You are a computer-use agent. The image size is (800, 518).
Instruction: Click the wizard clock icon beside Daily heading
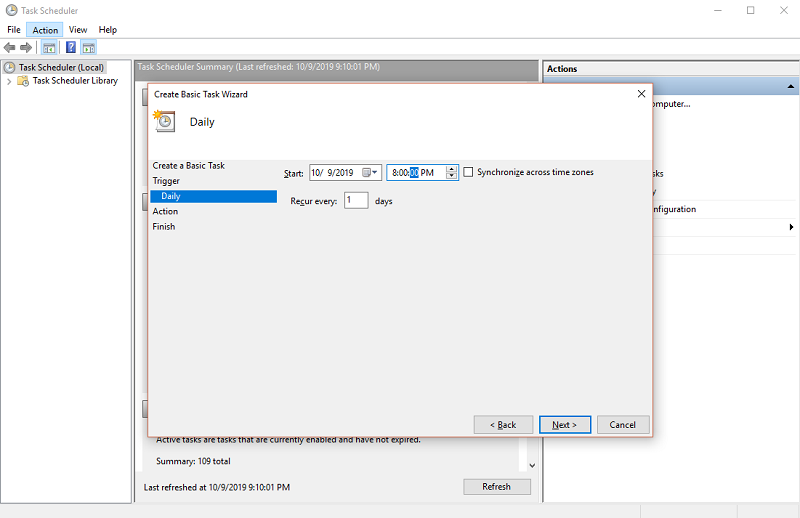tap(164, 121)
